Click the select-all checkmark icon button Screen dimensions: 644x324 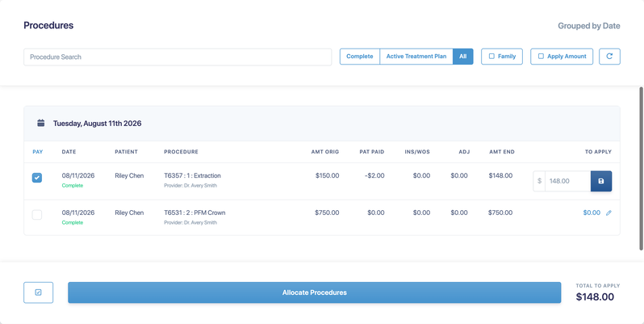click(38, 292)
